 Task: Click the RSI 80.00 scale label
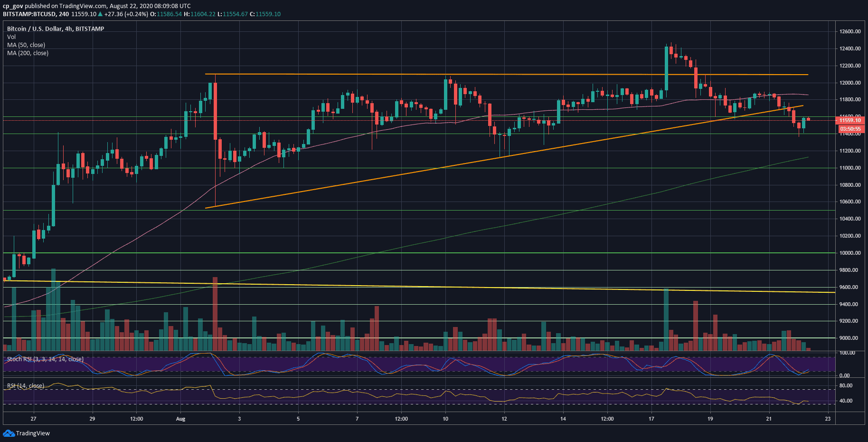846,385
